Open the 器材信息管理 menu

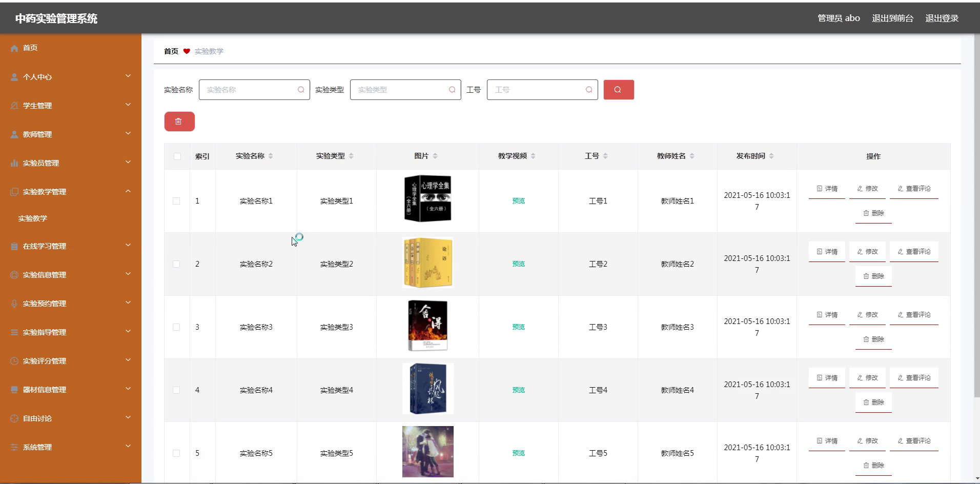tap(71, 390)
